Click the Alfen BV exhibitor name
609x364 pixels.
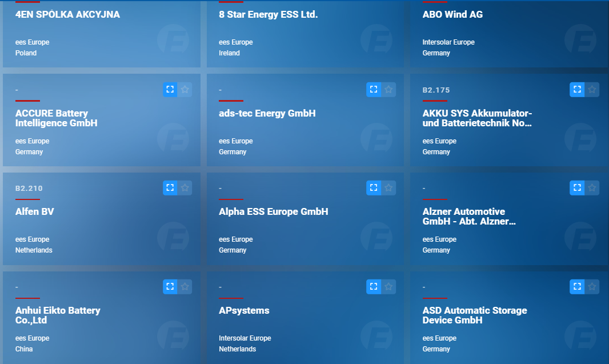[35, 212]
